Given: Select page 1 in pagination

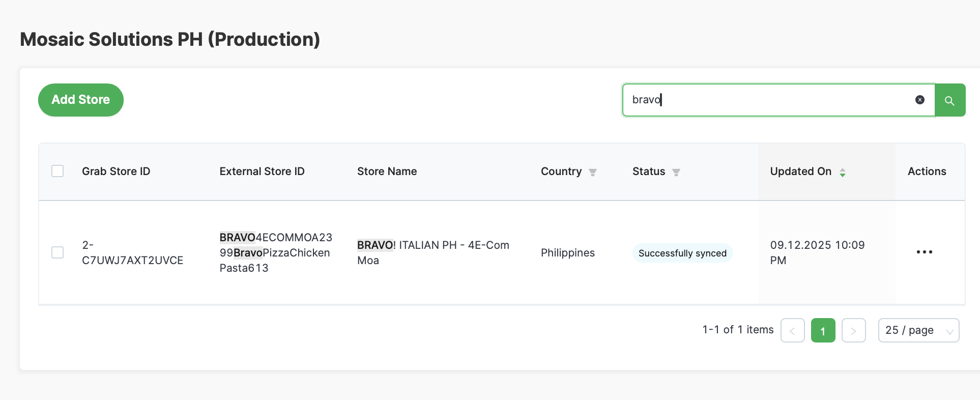Looking at the screenshot, I should tap(823, 331).
